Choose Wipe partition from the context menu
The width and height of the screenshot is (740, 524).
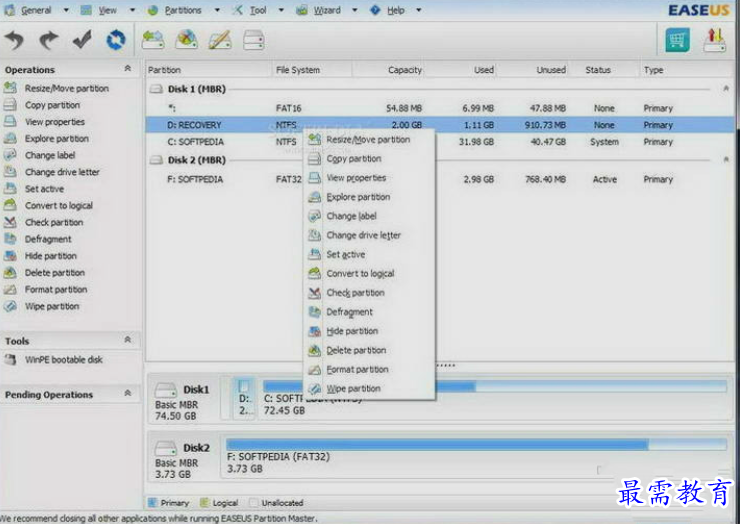(x=368, y=389)
